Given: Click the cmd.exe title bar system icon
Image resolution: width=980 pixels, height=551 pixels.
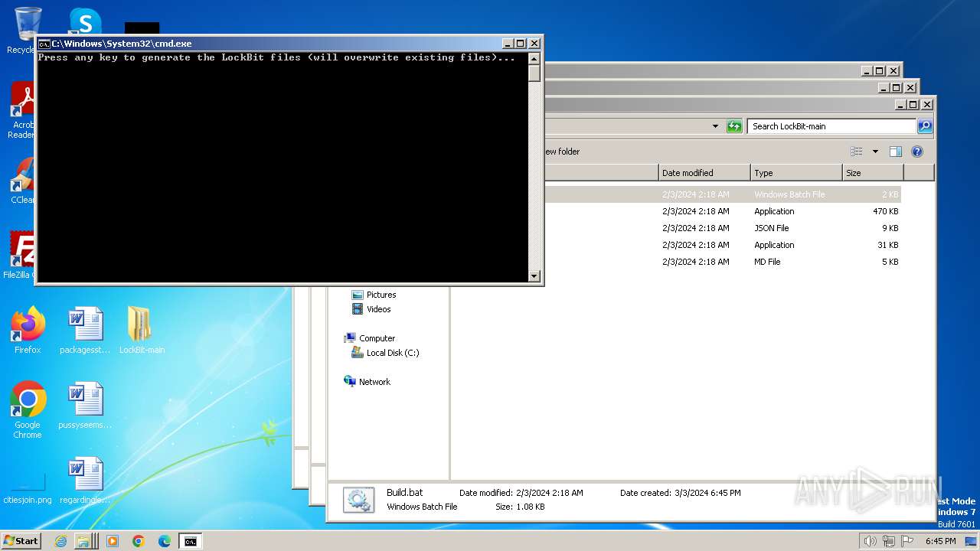Looking at the screenshot, I should click(44, 44).
